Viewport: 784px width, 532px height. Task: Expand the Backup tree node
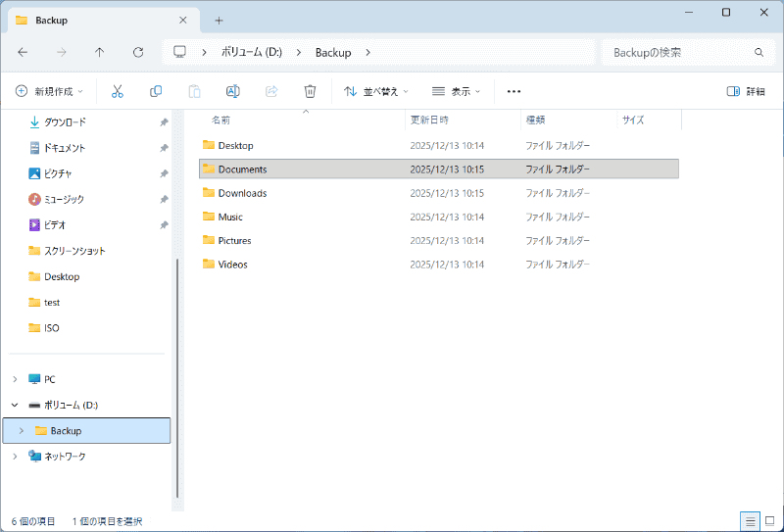click(x=21, y=431)
